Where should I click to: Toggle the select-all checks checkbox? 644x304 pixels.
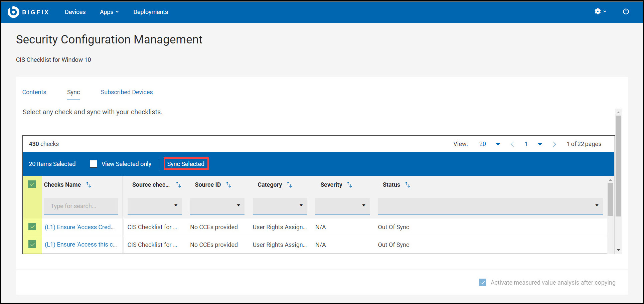(32, 184)
